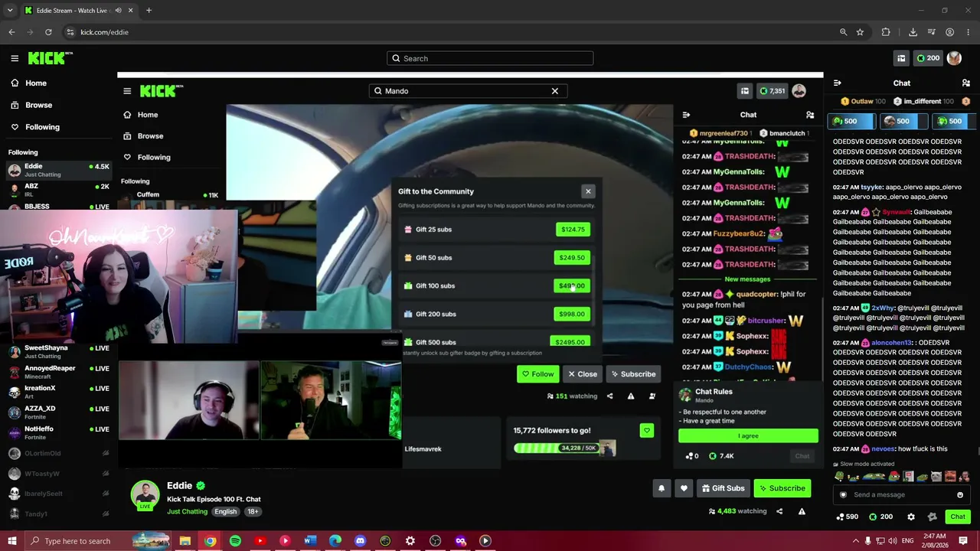The image size is (980, 551).
Task: Collapse the chat panel with the arrow icon
Action: click(837, 83)
